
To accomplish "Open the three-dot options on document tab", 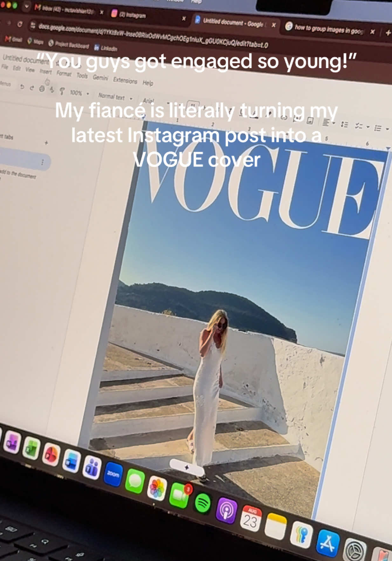I will click(42, 163).
